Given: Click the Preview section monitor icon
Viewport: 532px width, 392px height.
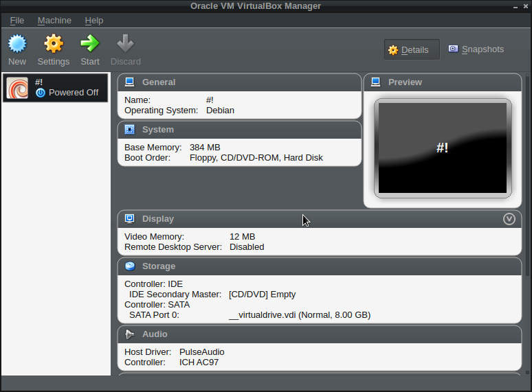Looking at the screenshot, I should tap(375, 82).
